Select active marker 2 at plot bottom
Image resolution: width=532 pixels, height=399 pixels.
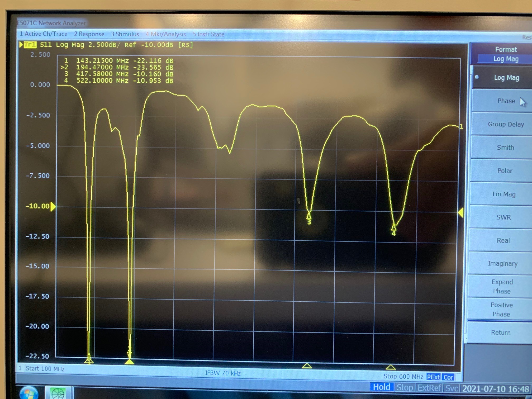pos(129,361)
